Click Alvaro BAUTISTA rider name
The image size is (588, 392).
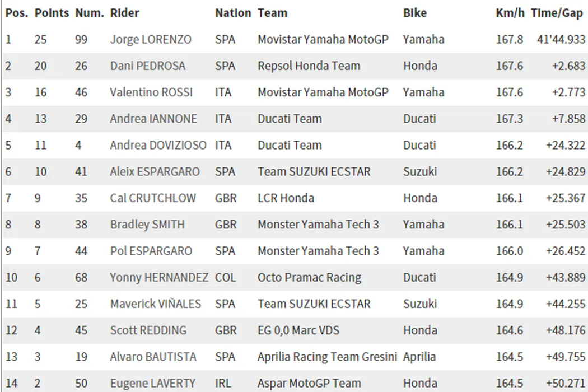(x=153, y=357)
